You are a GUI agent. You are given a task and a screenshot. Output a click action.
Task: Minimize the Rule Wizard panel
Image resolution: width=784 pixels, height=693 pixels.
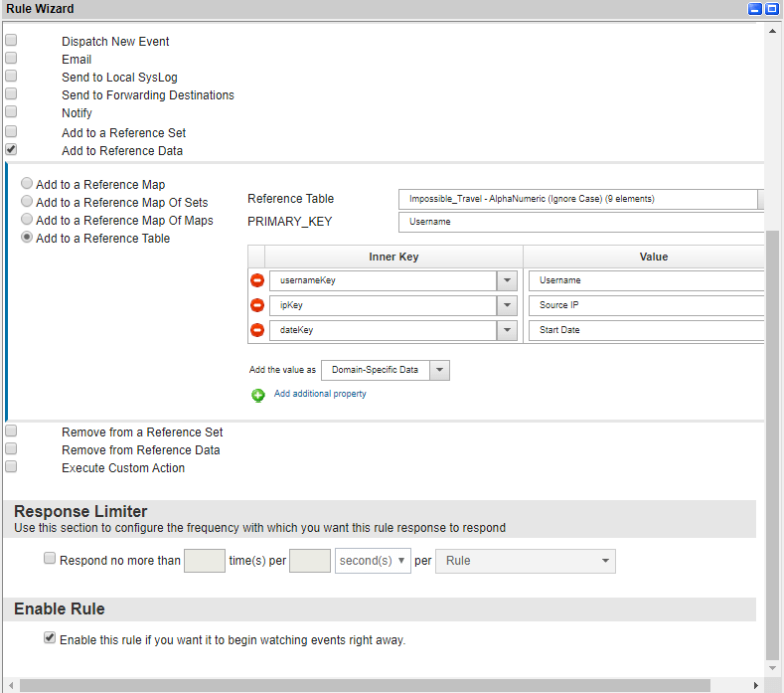coord(755,9)
